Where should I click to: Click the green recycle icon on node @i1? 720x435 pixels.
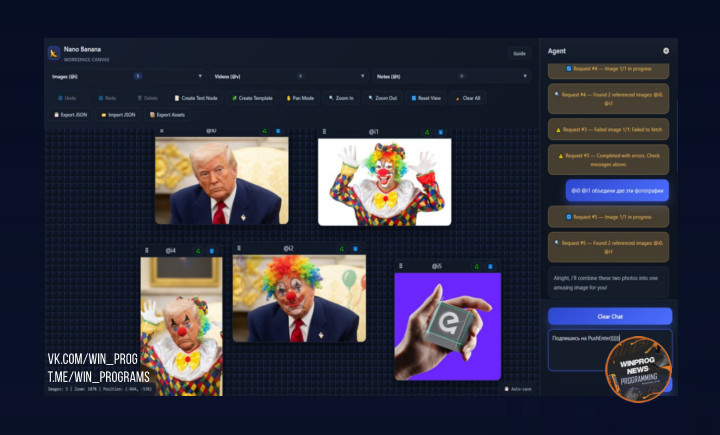click(427, 132)
